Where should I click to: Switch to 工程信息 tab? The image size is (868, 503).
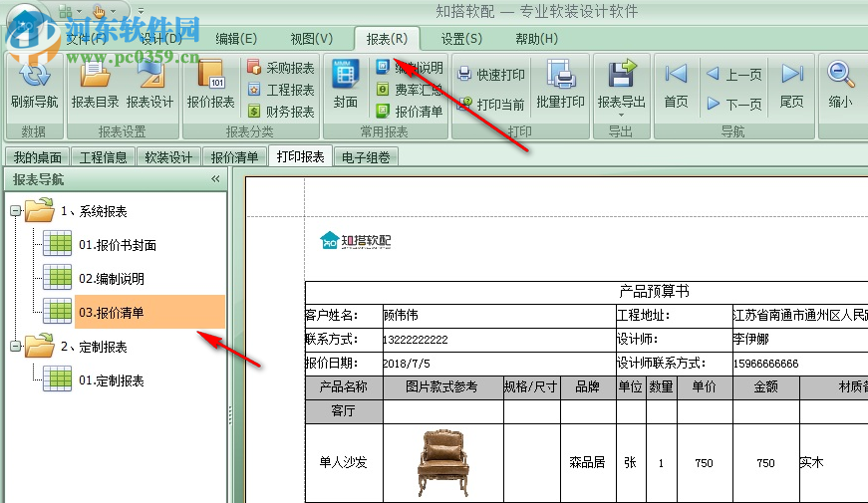pos(103,157)
